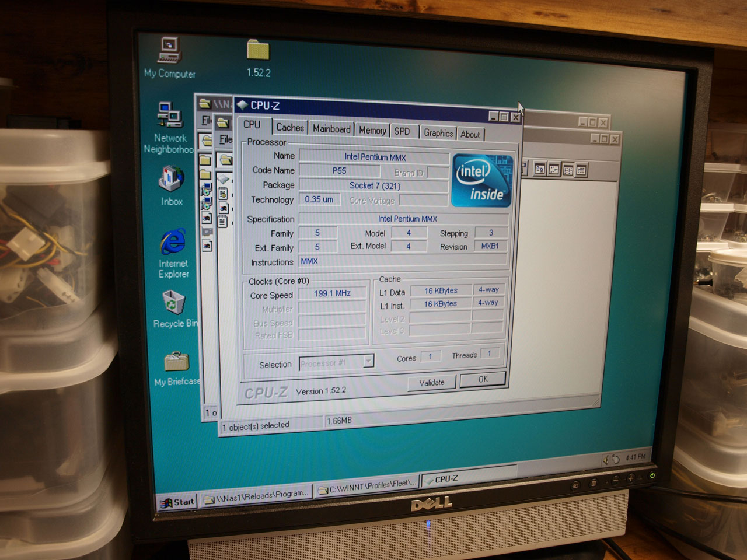The width and height of the screenshot is (747, 560).
Task: Click the Revision value "MXB1"
Action: tap(490, 246)
